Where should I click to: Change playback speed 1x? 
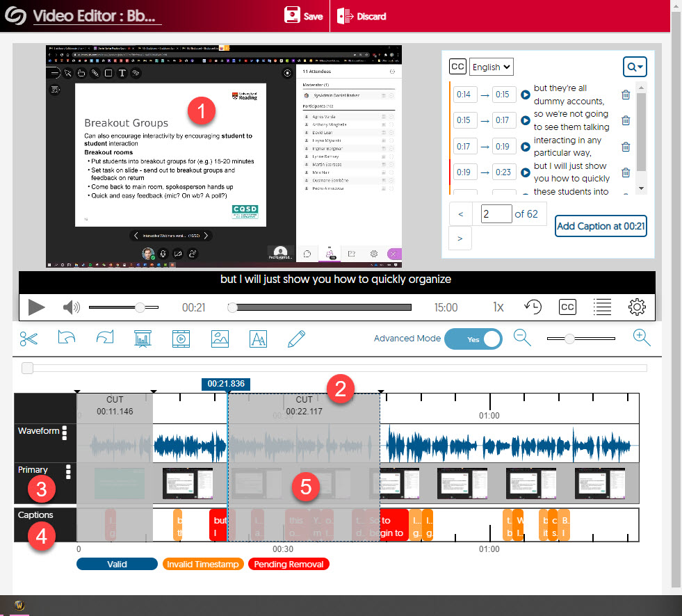click(x=498, y=307)
